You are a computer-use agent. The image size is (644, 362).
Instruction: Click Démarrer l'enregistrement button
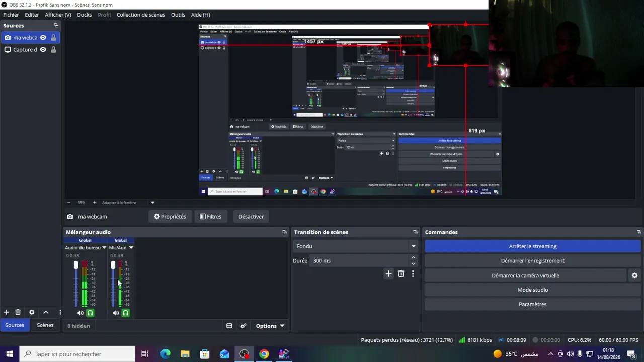click(x=533, y=260)
